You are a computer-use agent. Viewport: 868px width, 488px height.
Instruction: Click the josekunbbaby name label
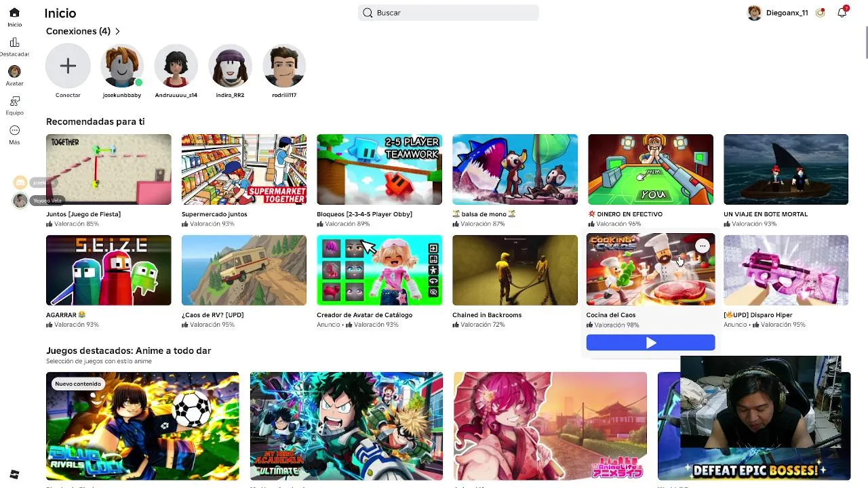[122, 96]
